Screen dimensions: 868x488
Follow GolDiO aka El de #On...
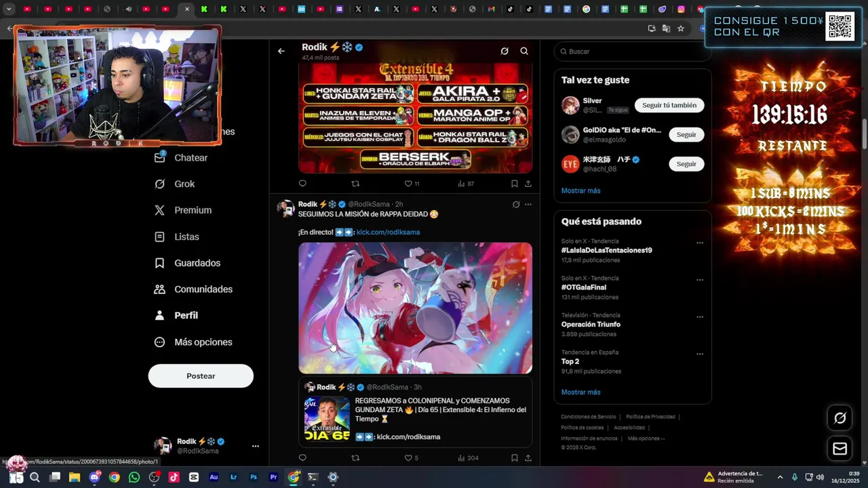point(686,134)
